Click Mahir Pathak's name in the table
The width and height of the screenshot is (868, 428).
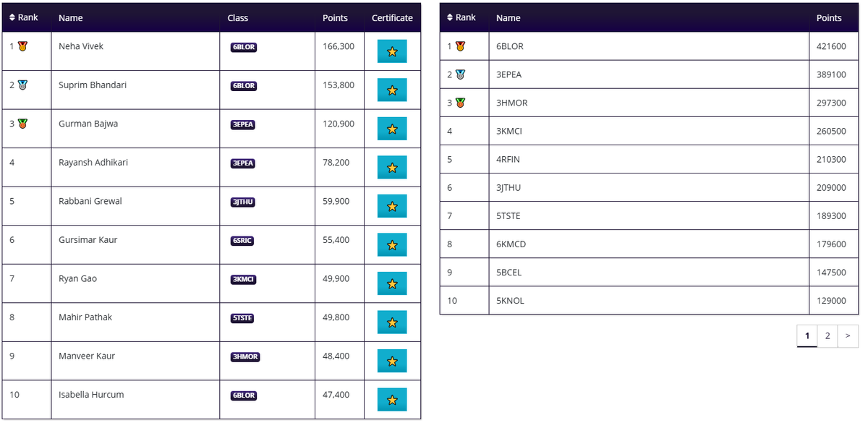85,317
